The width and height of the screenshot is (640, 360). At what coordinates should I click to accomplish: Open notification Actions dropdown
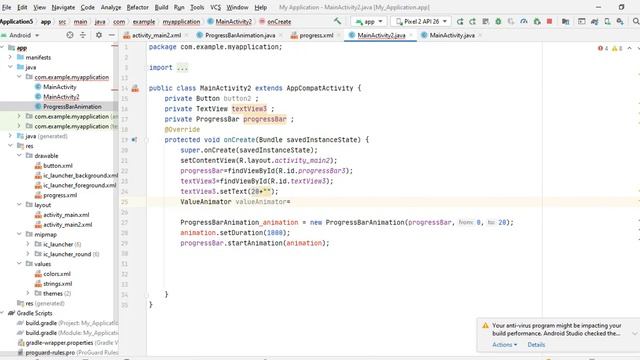pos(504,344)
